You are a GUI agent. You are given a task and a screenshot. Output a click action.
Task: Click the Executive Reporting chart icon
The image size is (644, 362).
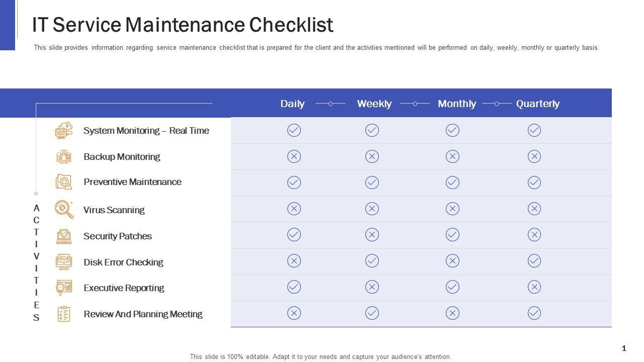64,288
